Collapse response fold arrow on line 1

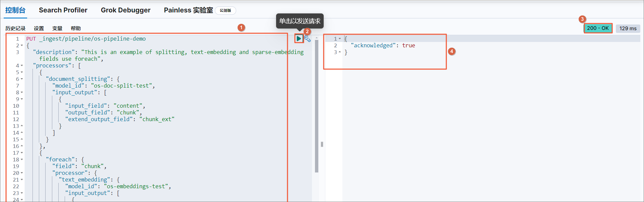[x=340, y=39]
